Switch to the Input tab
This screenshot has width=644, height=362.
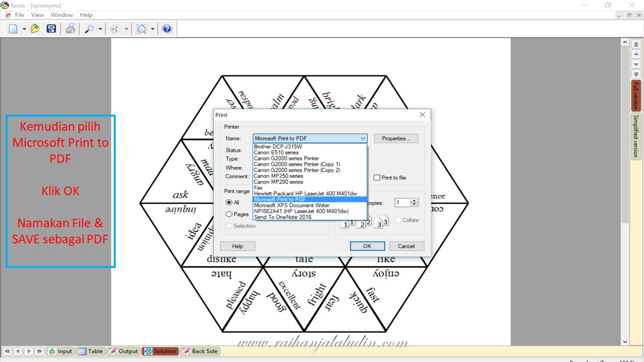tap(60, 351)
